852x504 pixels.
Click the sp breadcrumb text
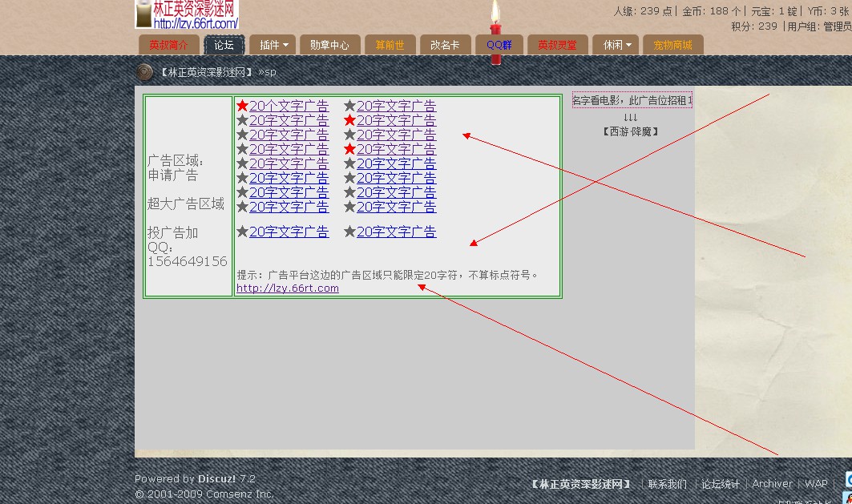pyautogui.click(x=270, y=72)
